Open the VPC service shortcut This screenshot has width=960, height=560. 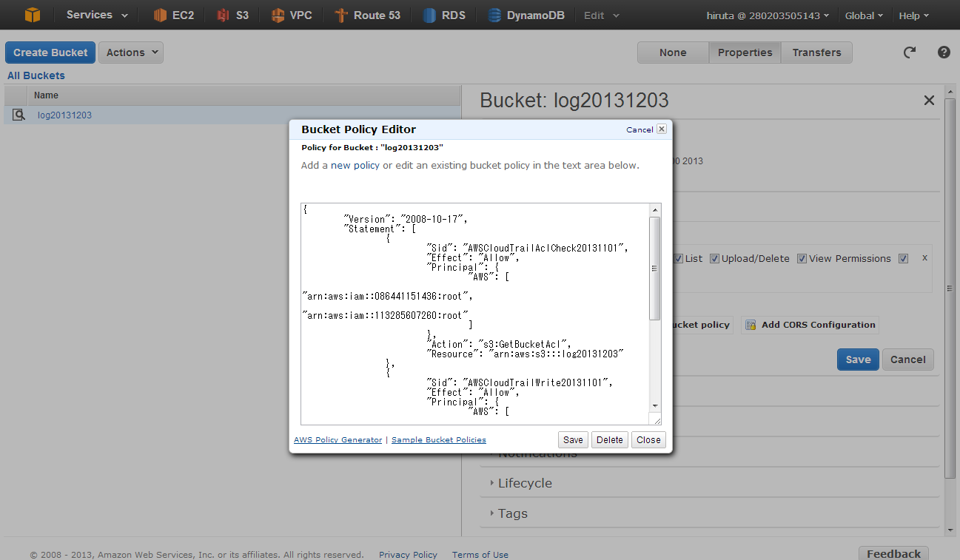[291, 15]
